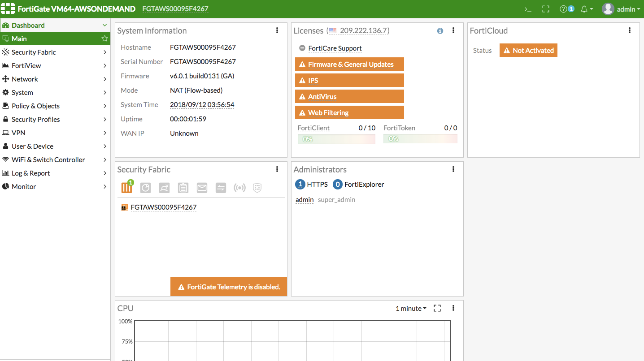Click the FortiClient label in Licenses

313,128
